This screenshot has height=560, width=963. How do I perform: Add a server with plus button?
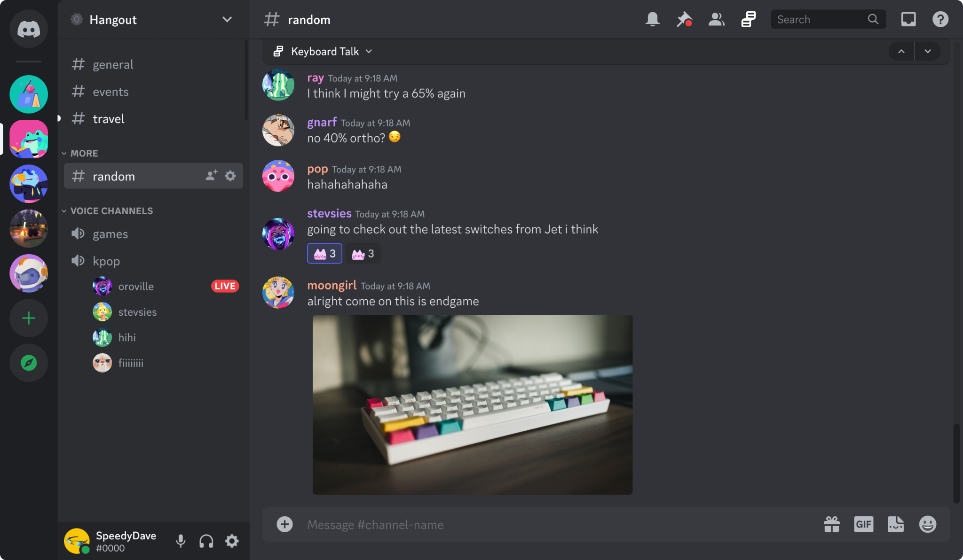click(x=29, y=318)
